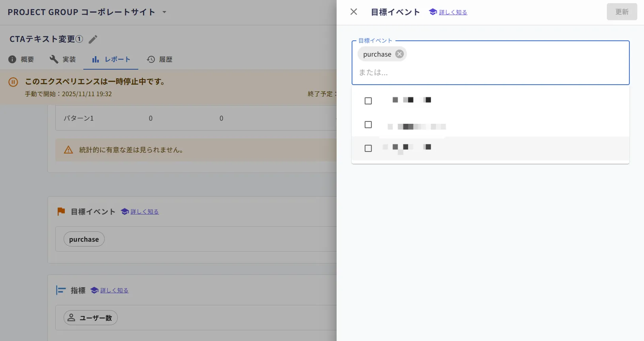Click the user icon in ユーザー数 chip

pyautogui.click(x=72, y=318)
